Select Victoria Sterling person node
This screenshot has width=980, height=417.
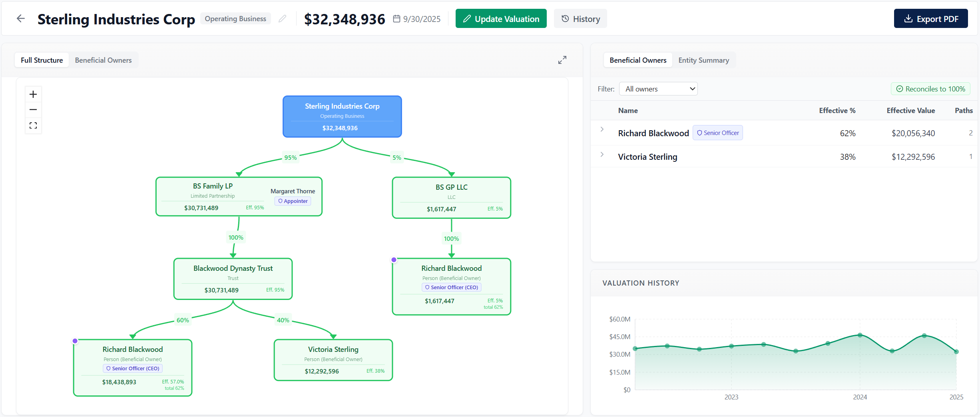[333, 360]
